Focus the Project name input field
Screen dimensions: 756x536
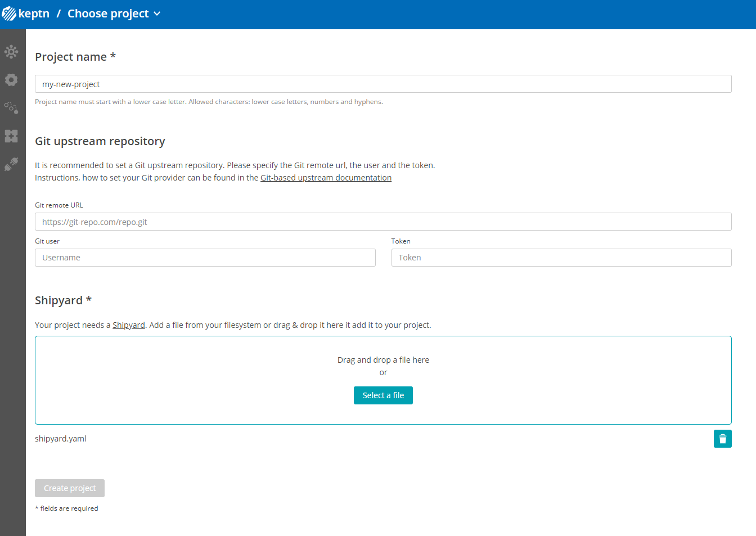coord(383,84)
